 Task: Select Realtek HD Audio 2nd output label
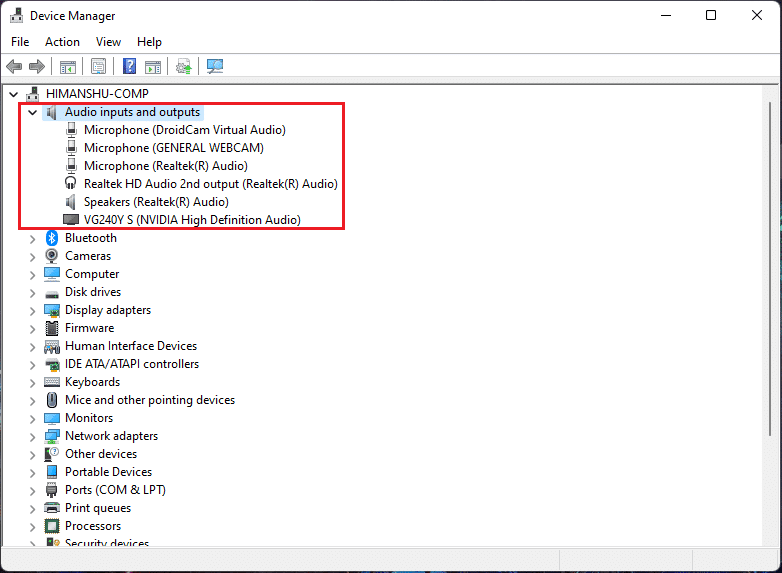pos(210,184)
